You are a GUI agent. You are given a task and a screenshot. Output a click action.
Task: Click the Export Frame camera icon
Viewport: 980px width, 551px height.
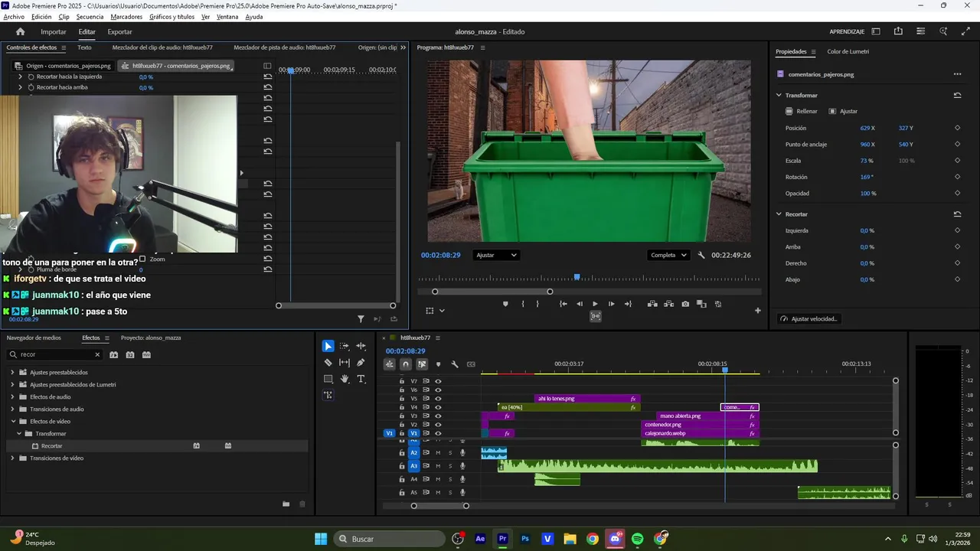click(684, 304)
